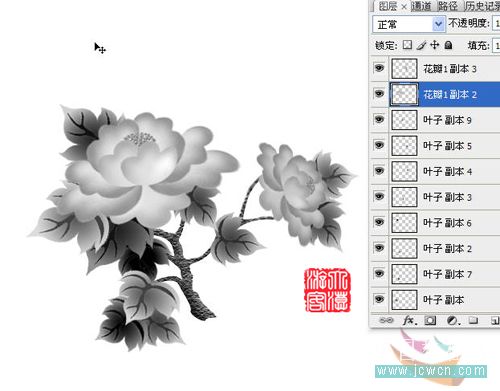This screenshot has height=391, width=500.
Task: Toggle lock image pixels brush icon
Action: click(421, 45)
